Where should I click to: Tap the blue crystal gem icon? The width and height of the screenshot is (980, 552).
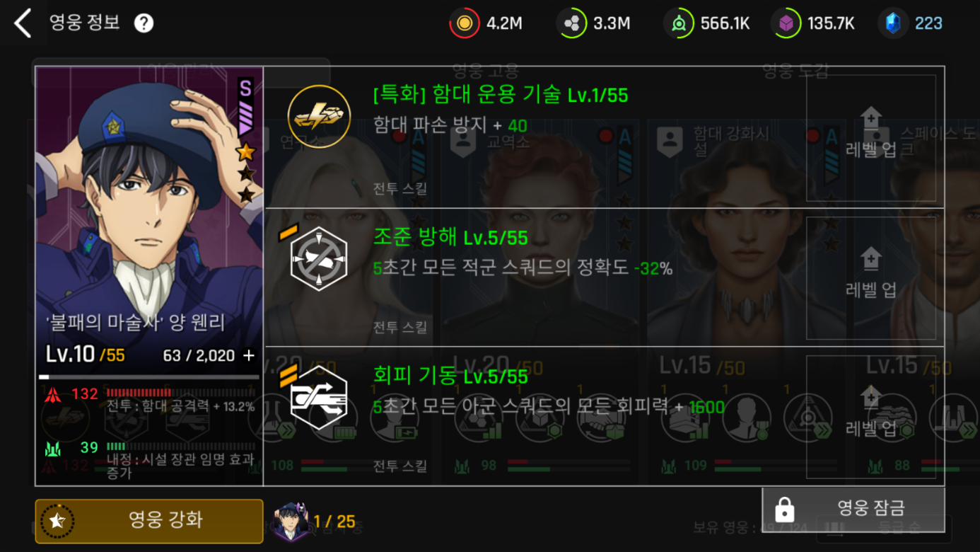click(x=894, y=23)
